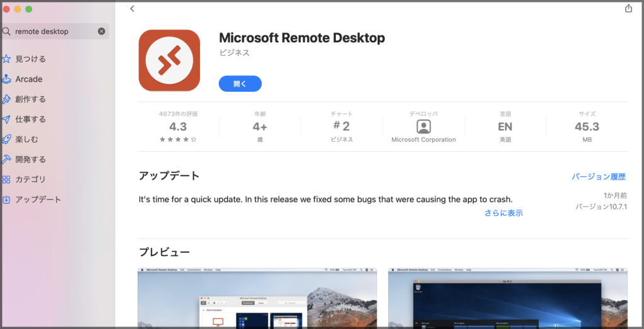This screenshot has width=644, height=329.
Task: Click the search field containing remote desktop
Action: 55,31
